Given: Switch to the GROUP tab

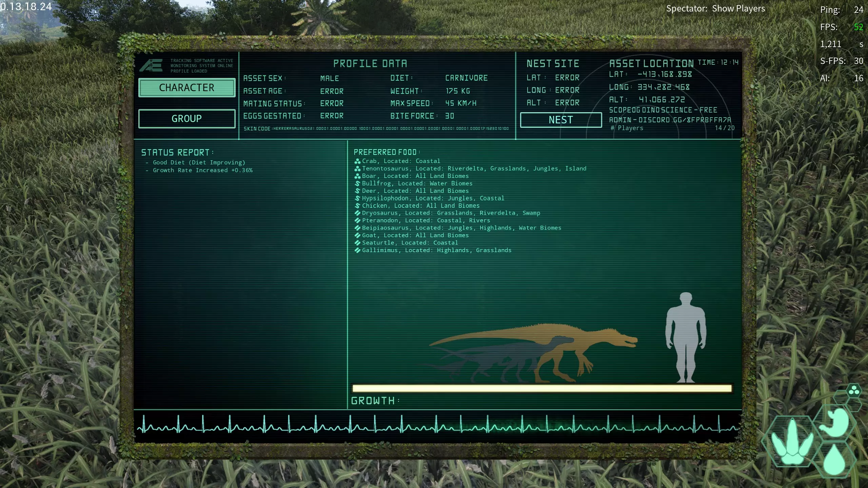Looking at the screenshot, I should 187,119.
